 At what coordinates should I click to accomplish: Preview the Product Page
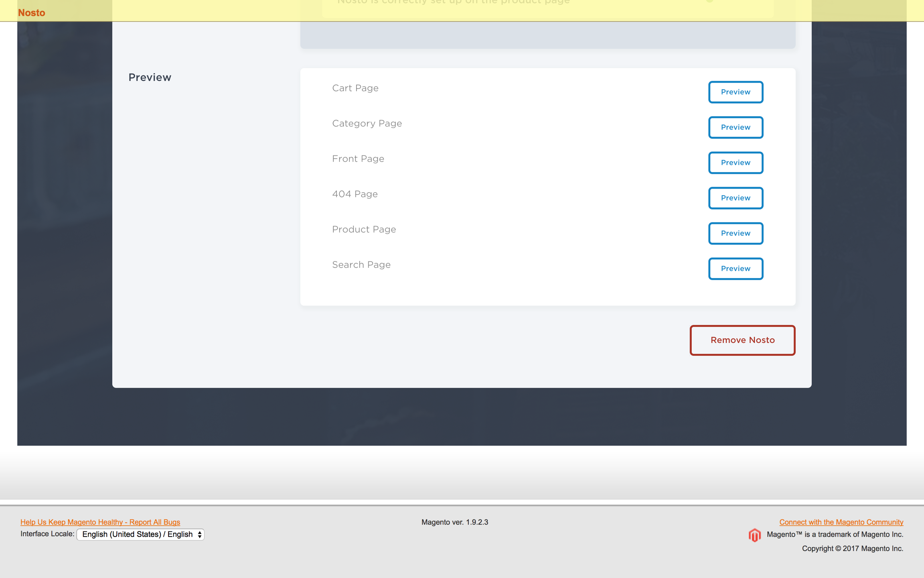(735, 233)
